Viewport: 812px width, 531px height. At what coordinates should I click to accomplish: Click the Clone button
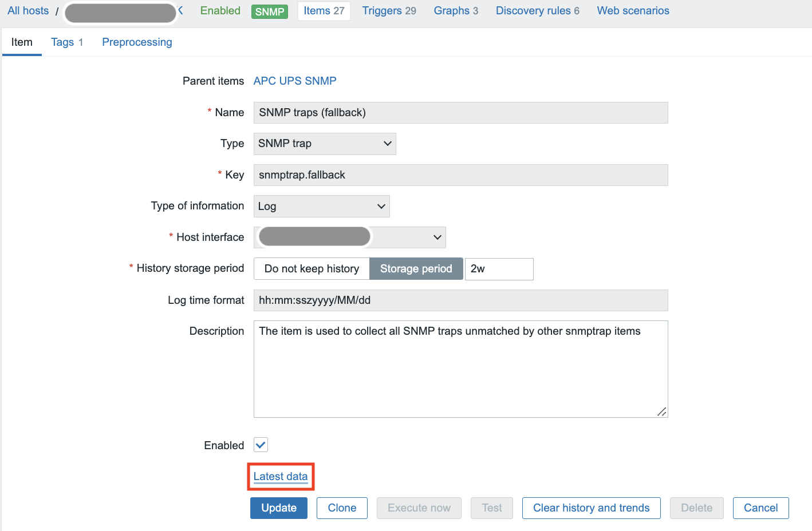pyautogui.click(x=342, y=508)
